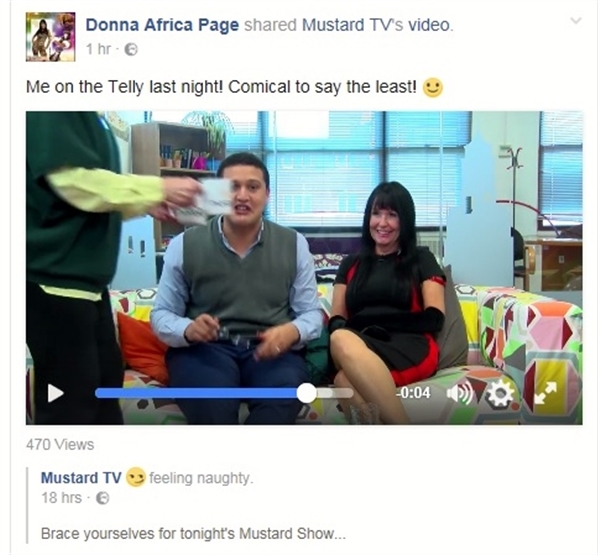Open video settings gear icon
The image size is (600, 555).
[x=500, y=393]
